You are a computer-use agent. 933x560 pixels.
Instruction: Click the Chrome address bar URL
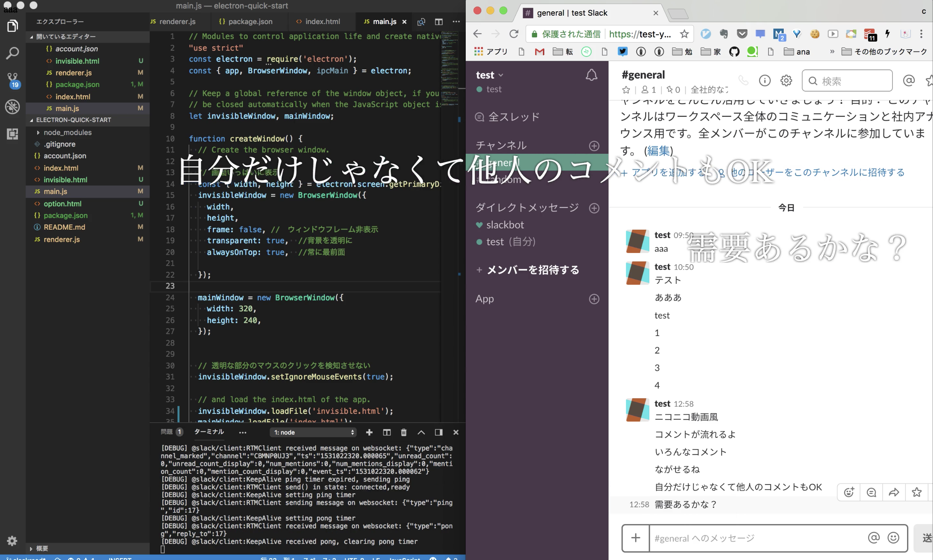click(x=640, y=34)
